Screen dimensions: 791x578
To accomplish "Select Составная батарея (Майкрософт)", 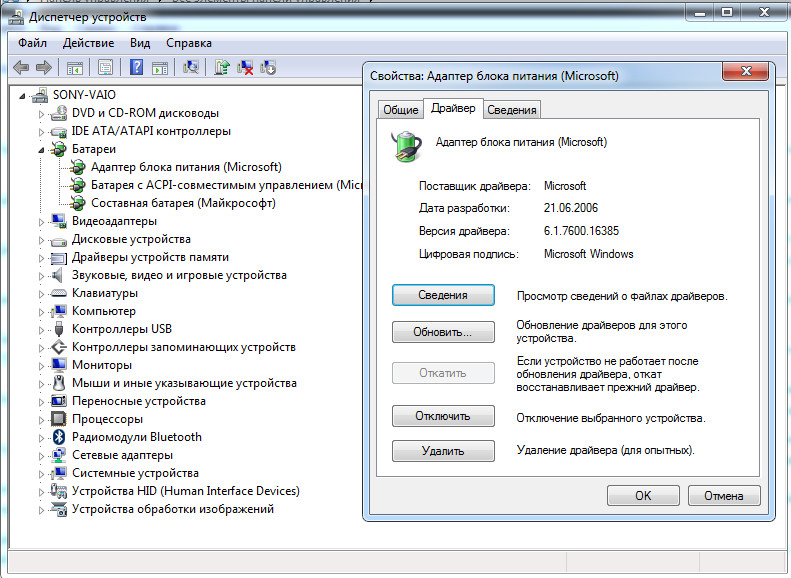I will pyautogui.click(x=183, y=203).
